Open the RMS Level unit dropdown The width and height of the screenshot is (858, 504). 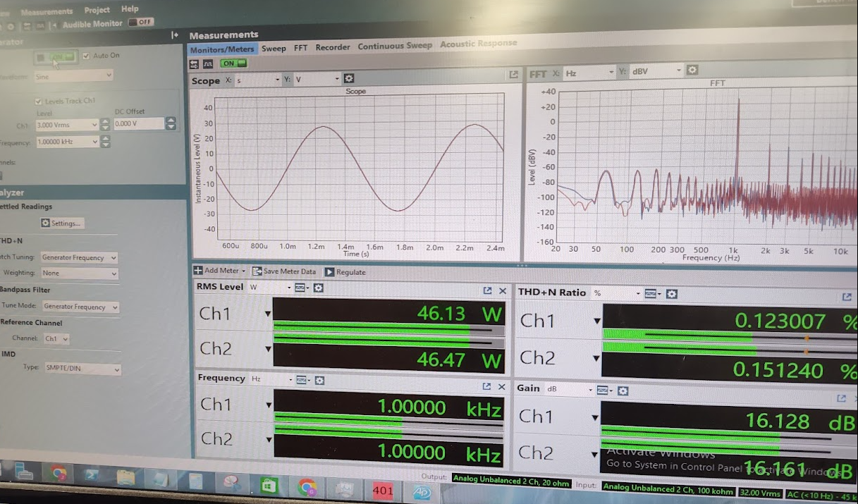point(269,288)
